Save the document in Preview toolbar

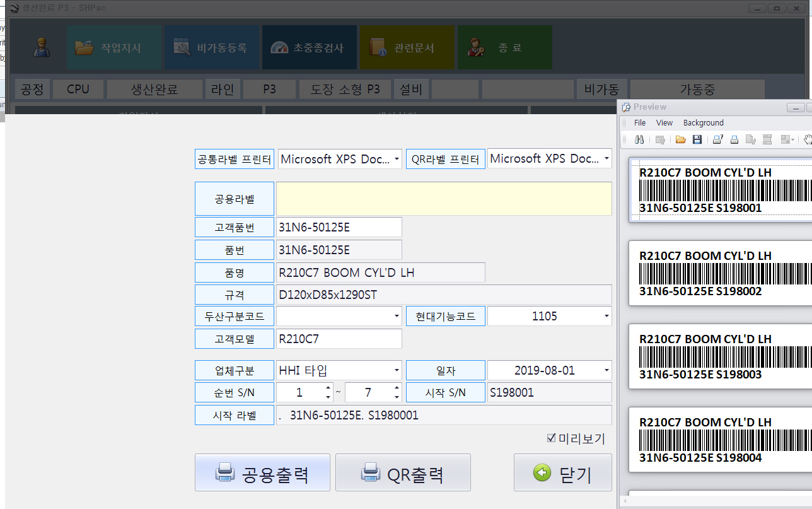697,139
